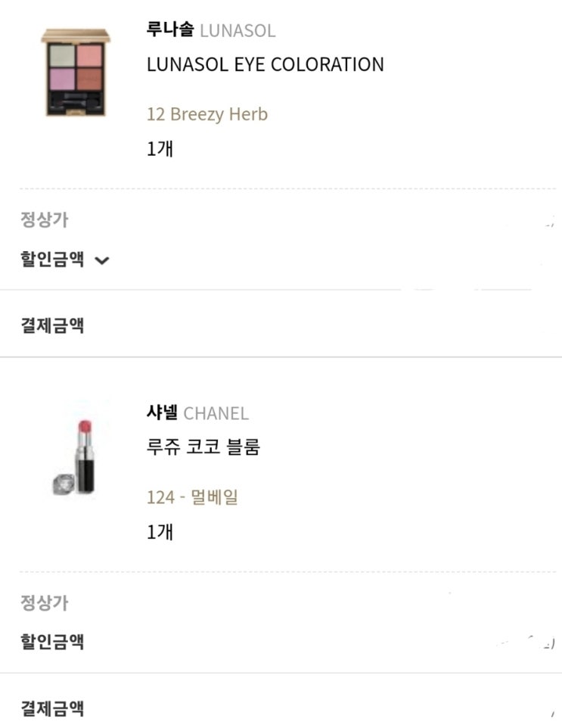Click the 1개 quantity under 멀베일
562x728 pixels.
coord(160,532)
